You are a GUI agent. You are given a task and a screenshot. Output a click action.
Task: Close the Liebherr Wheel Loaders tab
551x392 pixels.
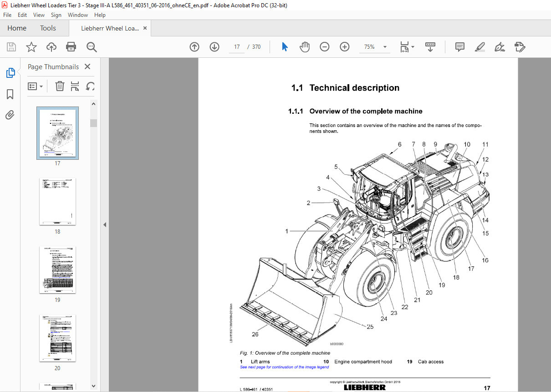145,28
